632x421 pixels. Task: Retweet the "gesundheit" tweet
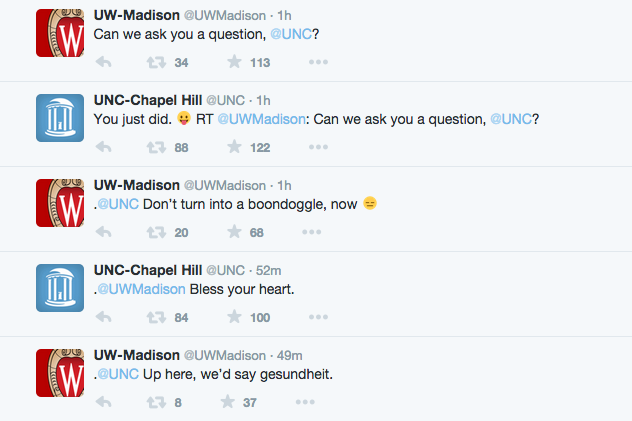pos(155,402)
